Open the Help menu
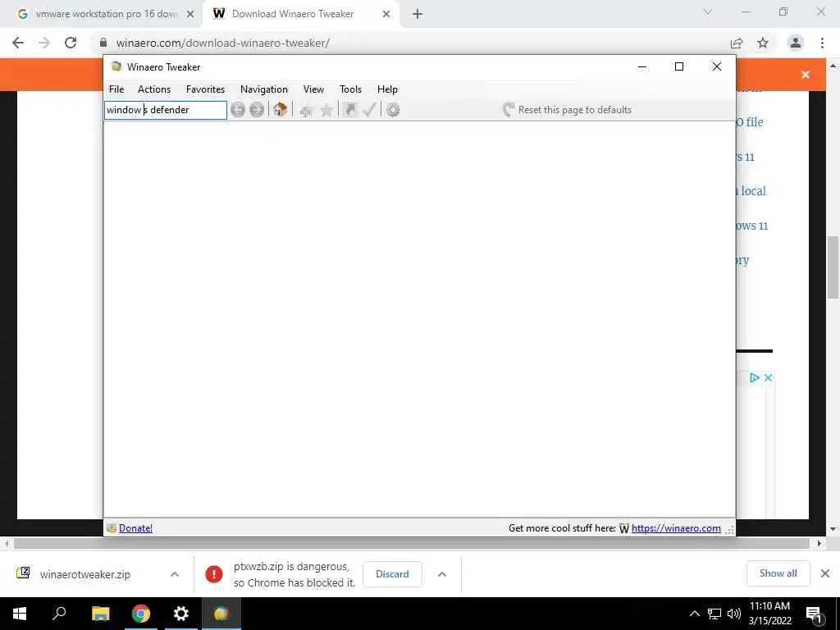Screen dimensions: 840x630 387,89
